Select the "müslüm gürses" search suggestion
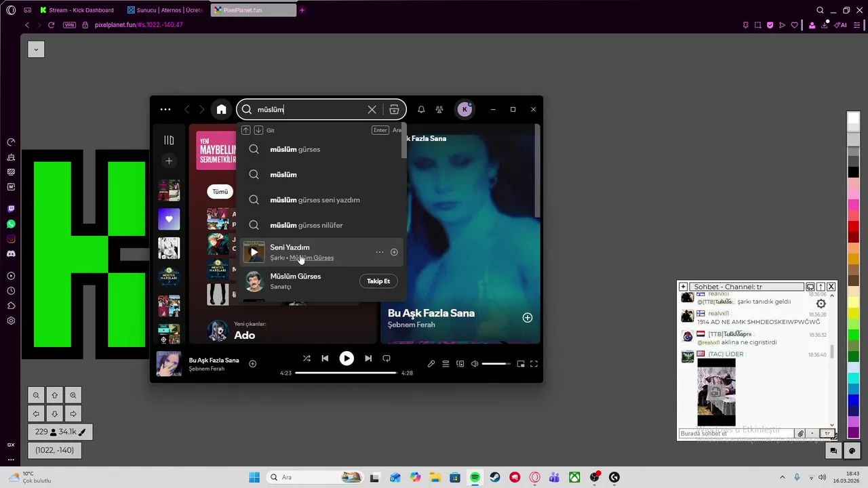 pos(321,149)
